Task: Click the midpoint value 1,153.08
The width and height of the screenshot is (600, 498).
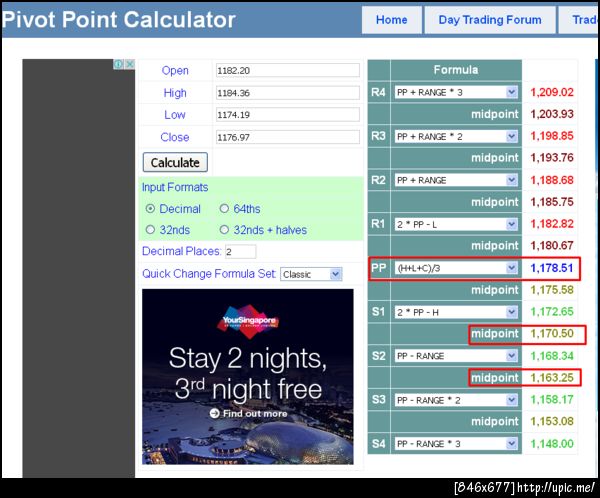Action: coord(552,421)
